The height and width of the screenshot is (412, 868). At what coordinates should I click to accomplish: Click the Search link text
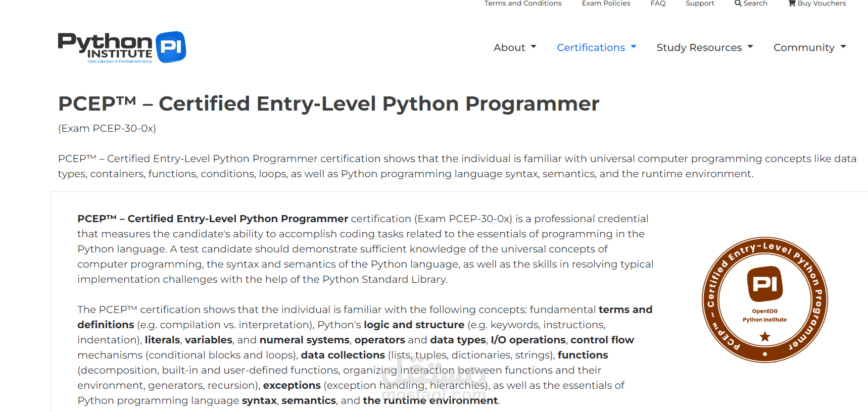(x=755, y=3)
